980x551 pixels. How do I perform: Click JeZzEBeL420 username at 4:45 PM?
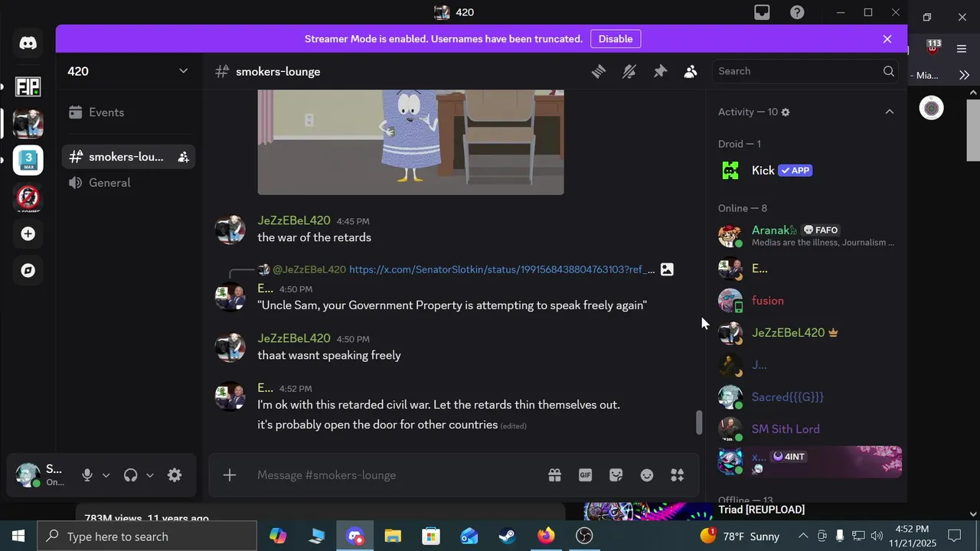[x=294, y=220]
